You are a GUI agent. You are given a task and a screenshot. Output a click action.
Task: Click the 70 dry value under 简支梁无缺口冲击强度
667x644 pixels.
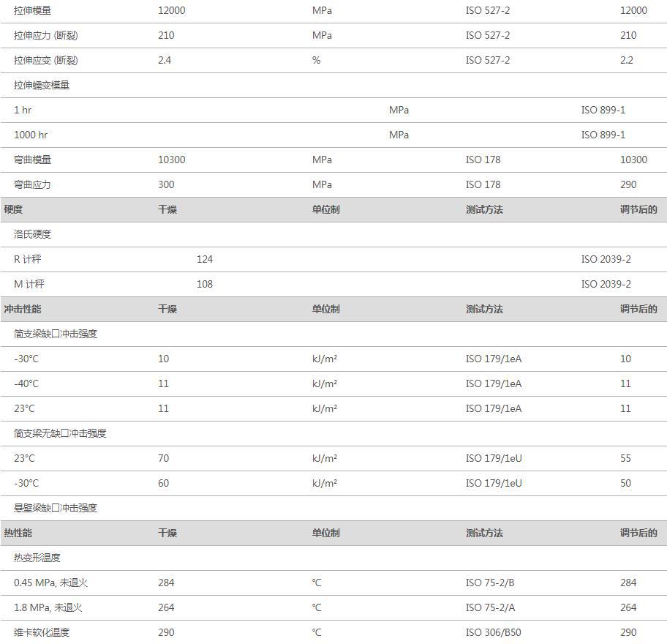[x=163, y=458]
